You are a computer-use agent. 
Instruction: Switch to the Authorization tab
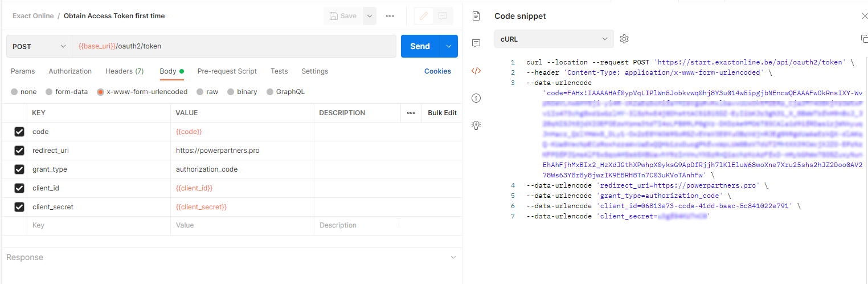70,71
